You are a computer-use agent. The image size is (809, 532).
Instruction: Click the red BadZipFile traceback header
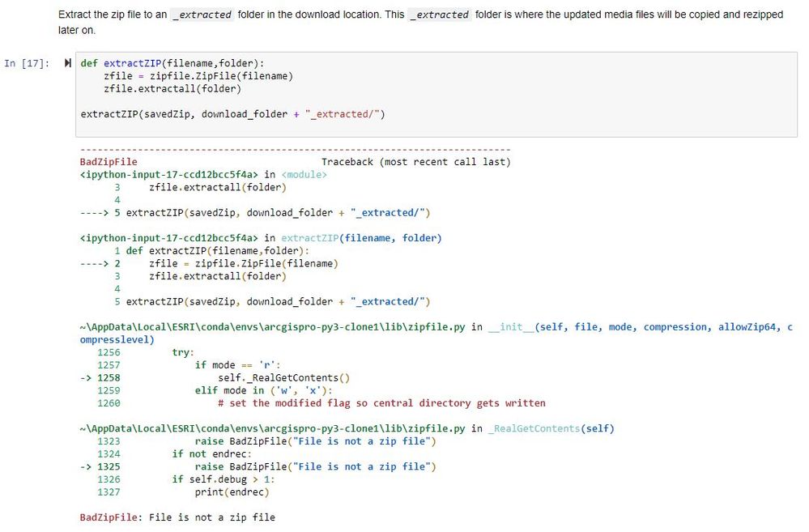click(x=109, y=162)
